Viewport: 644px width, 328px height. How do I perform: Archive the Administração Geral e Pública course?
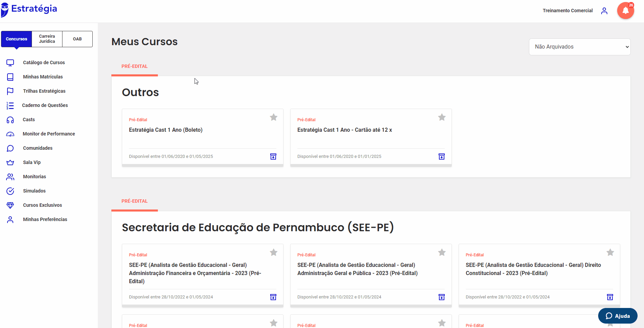coord(442,297)
